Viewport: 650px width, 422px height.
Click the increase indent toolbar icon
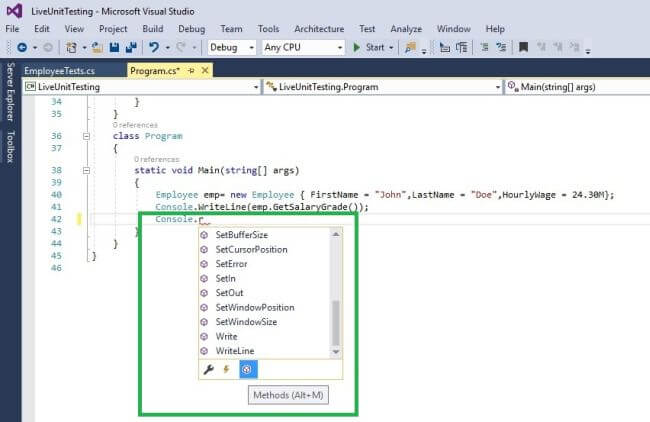click(462, 48)
